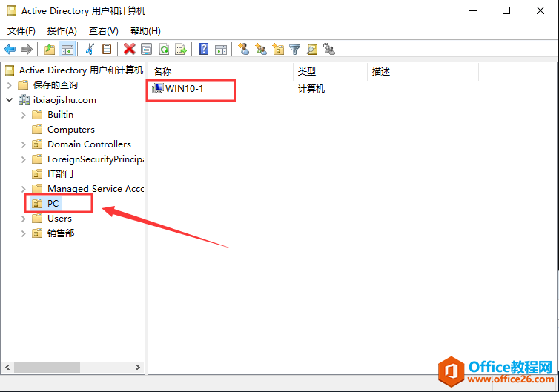
Task: Toggle Show/Hide Console Tree toolbar icon
Action: (x=67, y=49)
